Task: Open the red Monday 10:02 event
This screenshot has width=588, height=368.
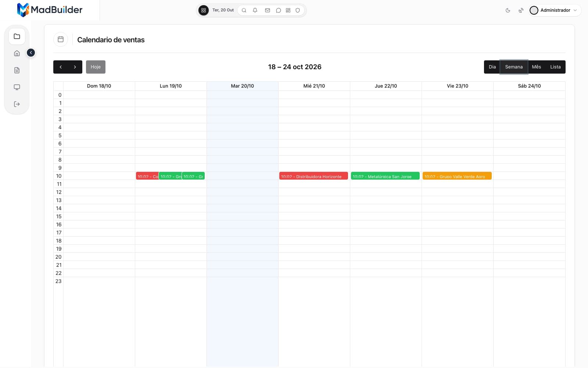Action: (x=147, y=176)
